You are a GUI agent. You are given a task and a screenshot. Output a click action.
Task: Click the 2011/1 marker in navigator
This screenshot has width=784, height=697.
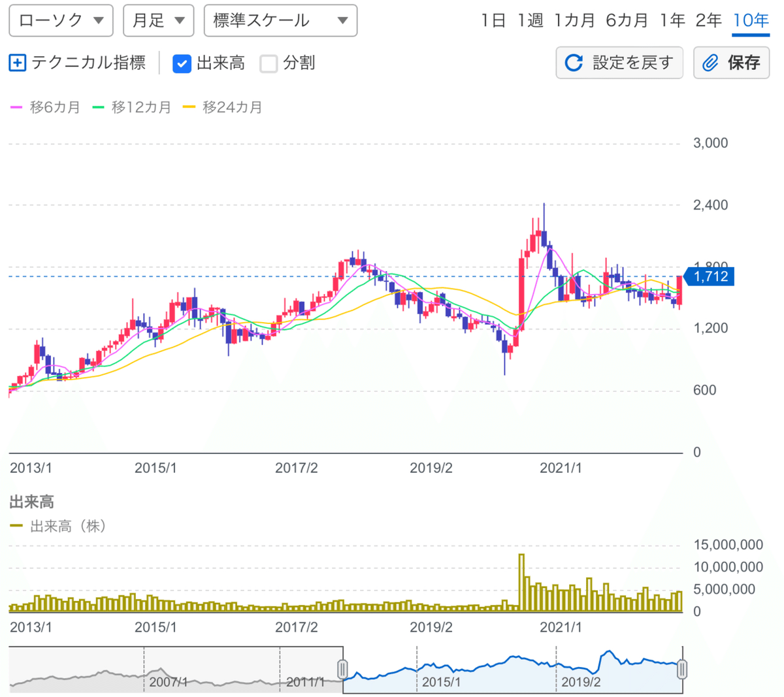pyautogui.click(x=305, y=682)
